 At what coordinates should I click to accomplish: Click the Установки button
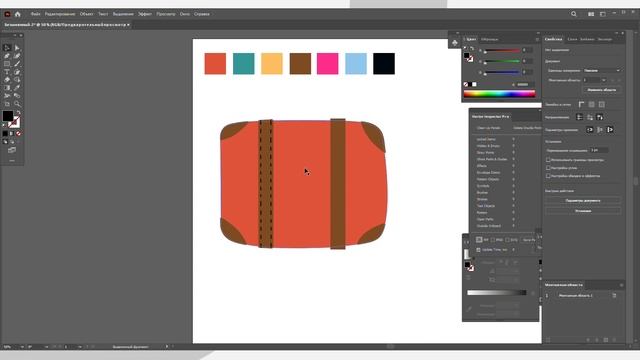(583, 211)
